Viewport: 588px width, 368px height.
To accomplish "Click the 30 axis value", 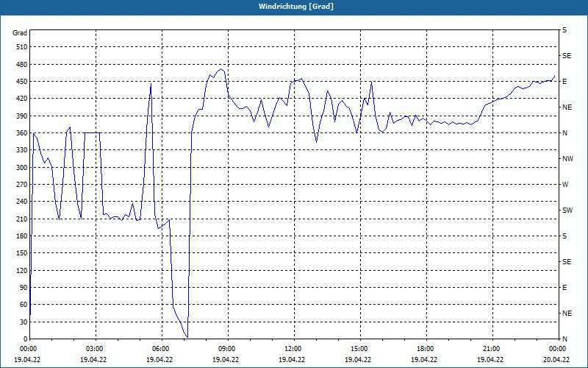I will (x=24, y=322).
